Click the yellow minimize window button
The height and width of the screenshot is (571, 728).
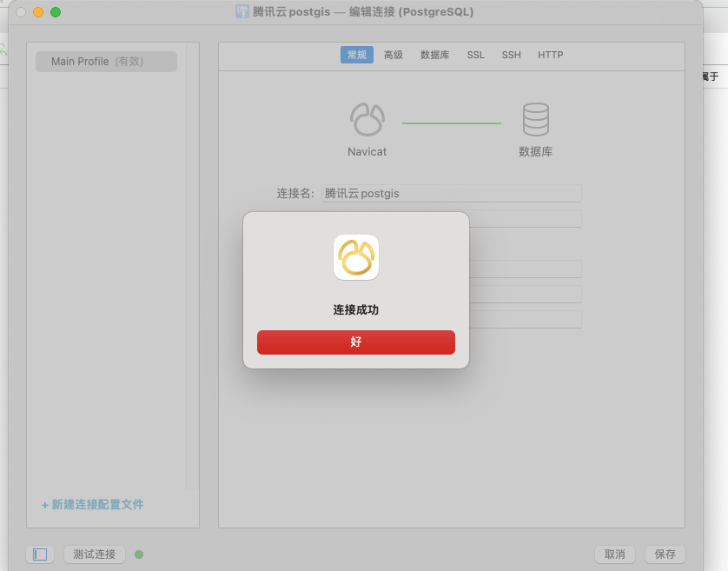click(38, 12)
